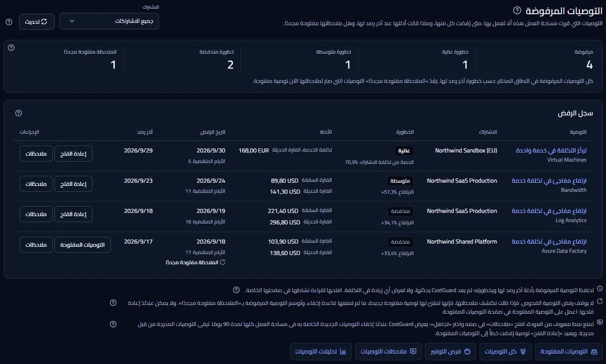Viewport: 606px width, 364px height.
Task: Click ملاحظات in the Virtual Machines row
Action: [x=36, y=154]
